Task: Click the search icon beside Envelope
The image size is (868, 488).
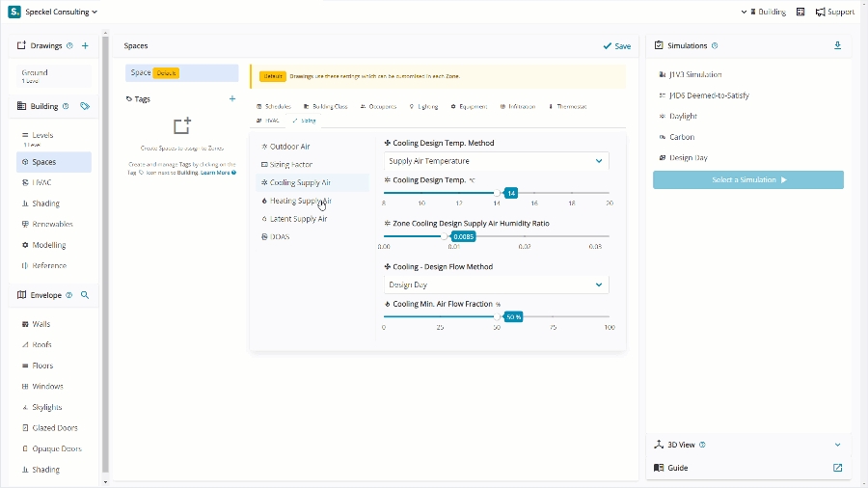Action: tap(85, 295)
